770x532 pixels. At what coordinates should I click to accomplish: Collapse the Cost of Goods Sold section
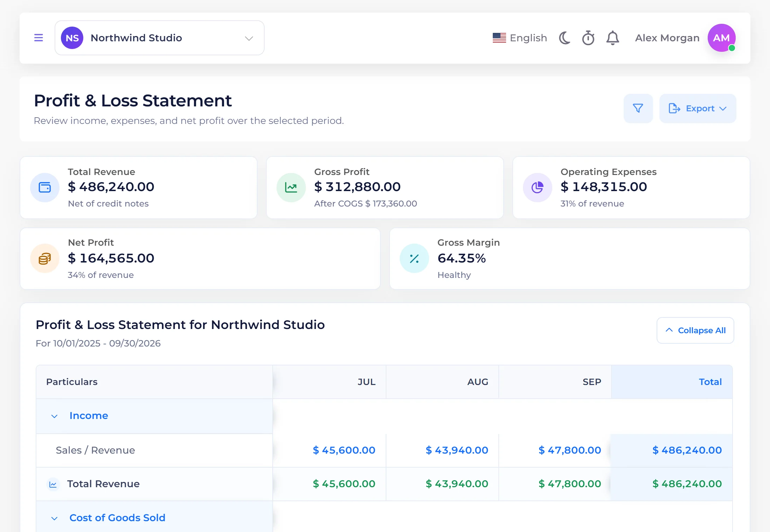click(x=54, y=518)
